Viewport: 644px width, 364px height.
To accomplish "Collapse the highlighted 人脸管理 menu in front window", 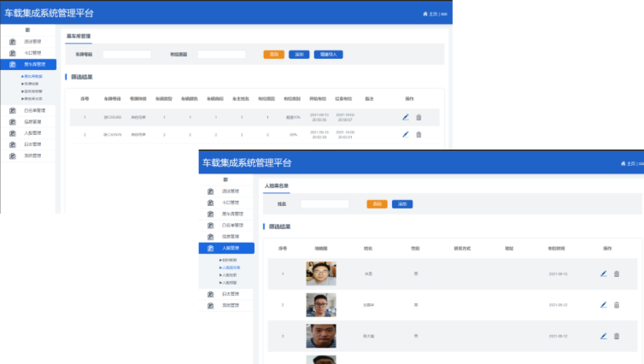I will pos(226,249).
